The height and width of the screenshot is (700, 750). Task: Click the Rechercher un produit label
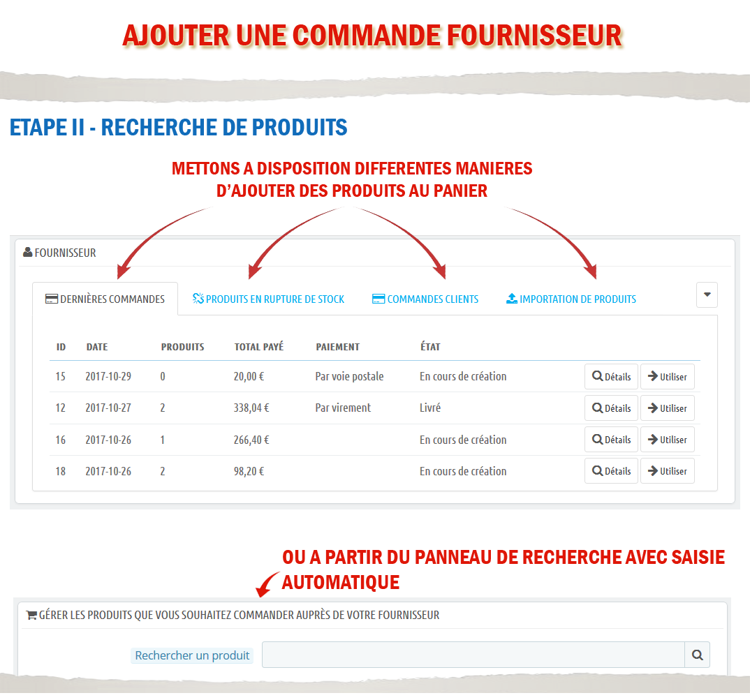pyautogui.click(x=192, y=655)
